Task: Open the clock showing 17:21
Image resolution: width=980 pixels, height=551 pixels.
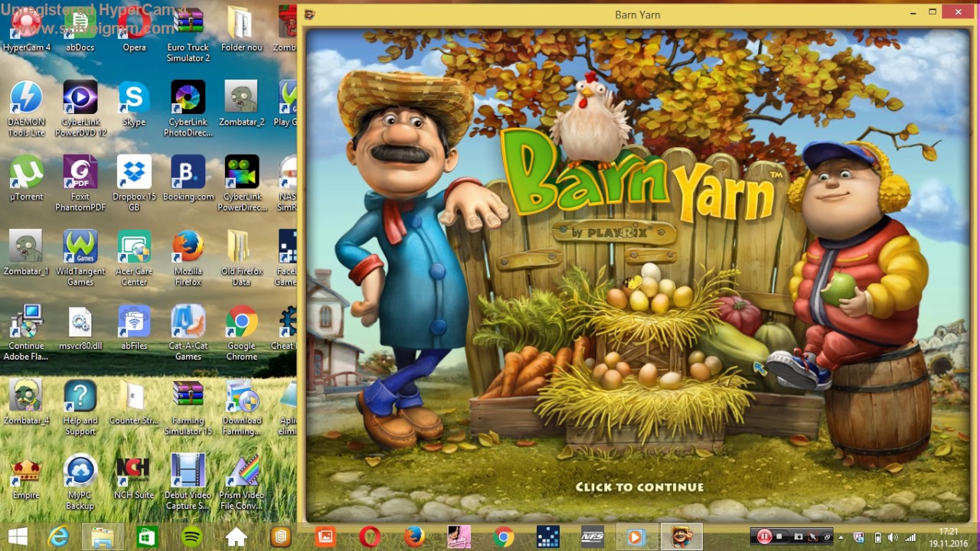Action: 948,537
